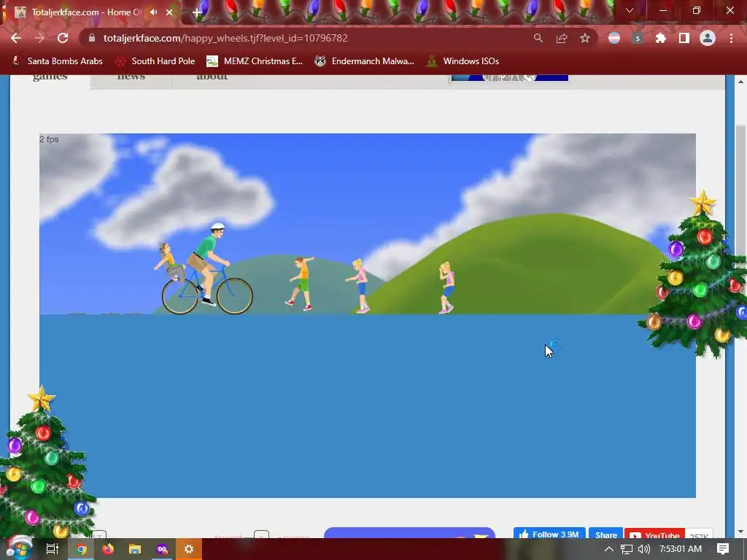Screen dimensions: 747x560
Task: Mute the tab audio speaker icon
Action: tap(153, 12)
